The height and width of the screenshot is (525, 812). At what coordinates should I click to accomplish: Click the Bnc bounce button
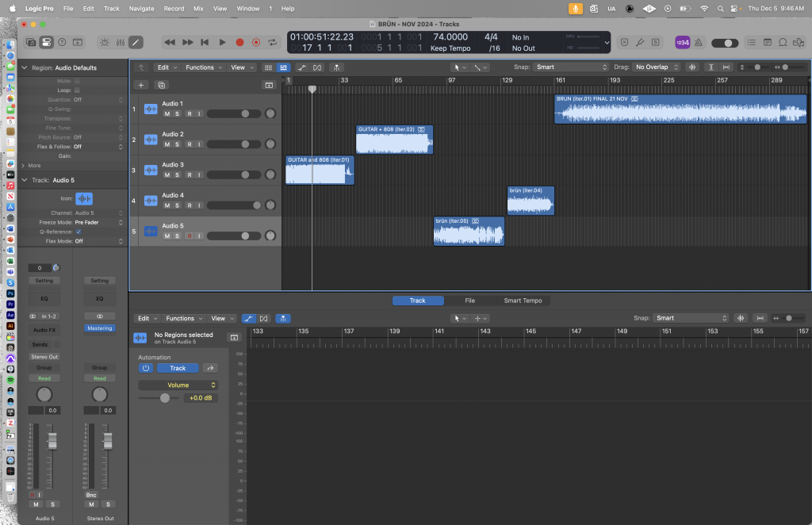[x=91, y=495]
